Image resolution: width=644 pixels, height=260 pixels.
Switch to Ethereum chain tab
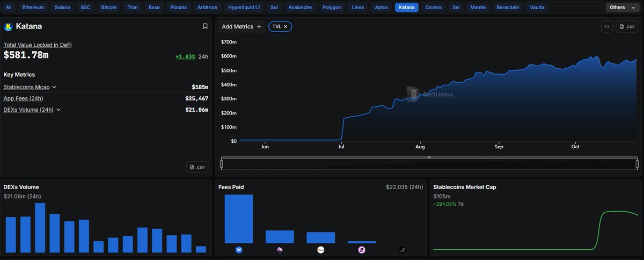pyautogui.click(x=33, y=8)
